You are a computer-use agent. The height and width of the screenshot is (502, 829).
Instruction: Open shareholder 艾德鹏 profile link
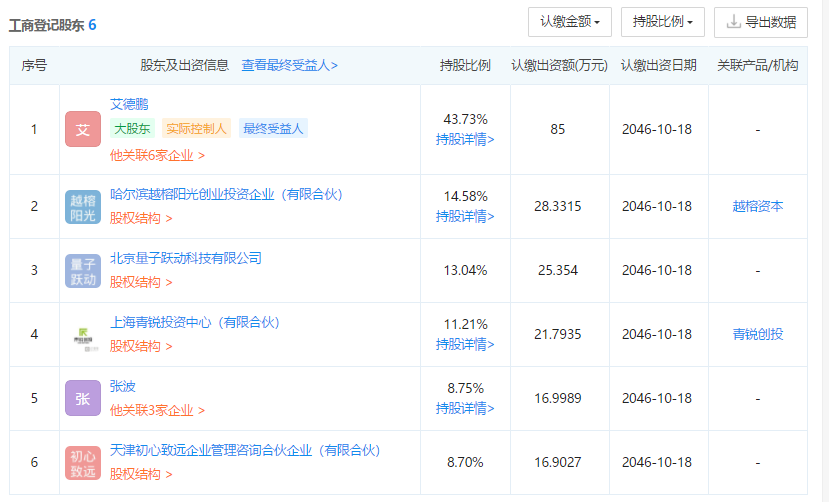[x=129, y=104]
